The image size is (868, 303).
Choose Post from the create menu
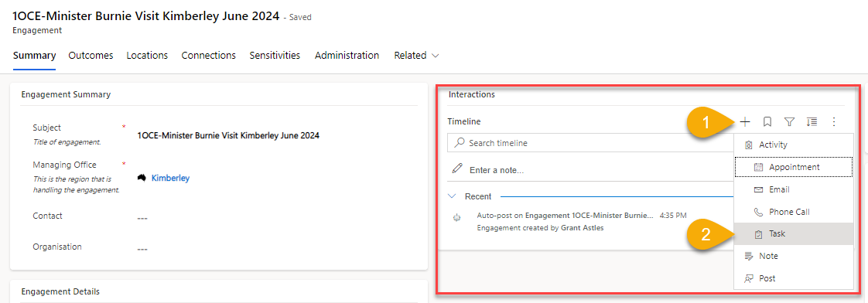[793, 278]
